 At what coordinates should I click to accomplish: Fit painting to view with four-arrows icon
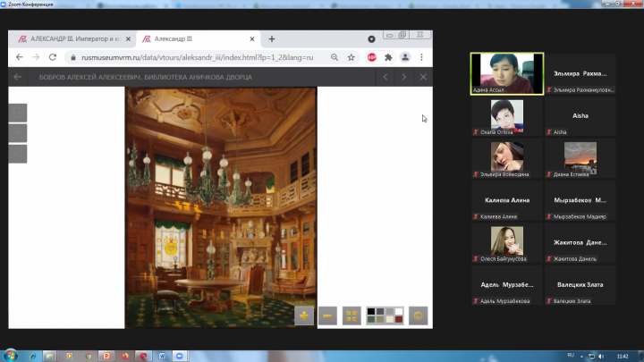pyautogui.click(x=352, y=316)
